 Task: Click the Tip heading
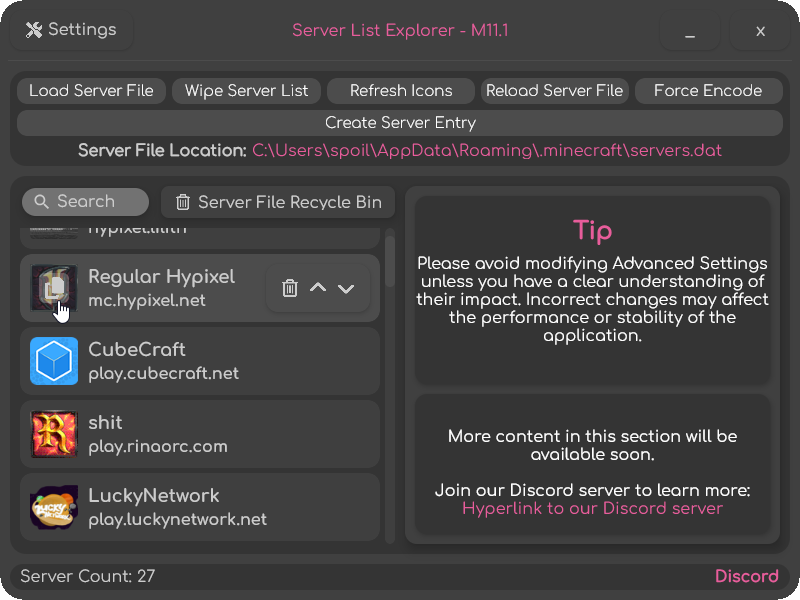(592, 231)
